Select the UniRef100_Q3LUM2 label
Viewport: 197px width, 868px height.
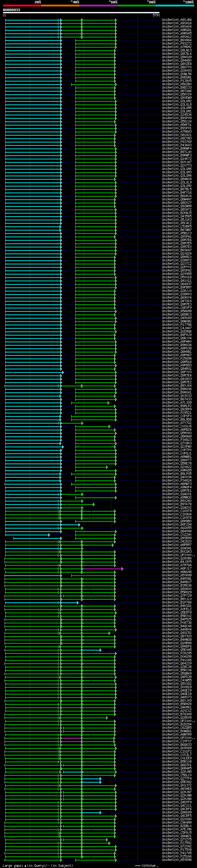pyautogui.click(x=177, y=101)
